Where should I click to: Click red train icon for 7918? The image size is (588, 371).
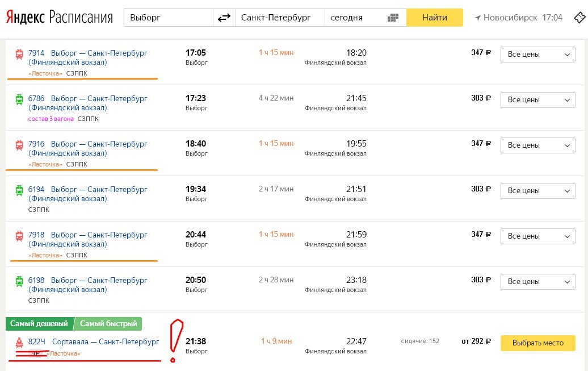pos(19,236)
